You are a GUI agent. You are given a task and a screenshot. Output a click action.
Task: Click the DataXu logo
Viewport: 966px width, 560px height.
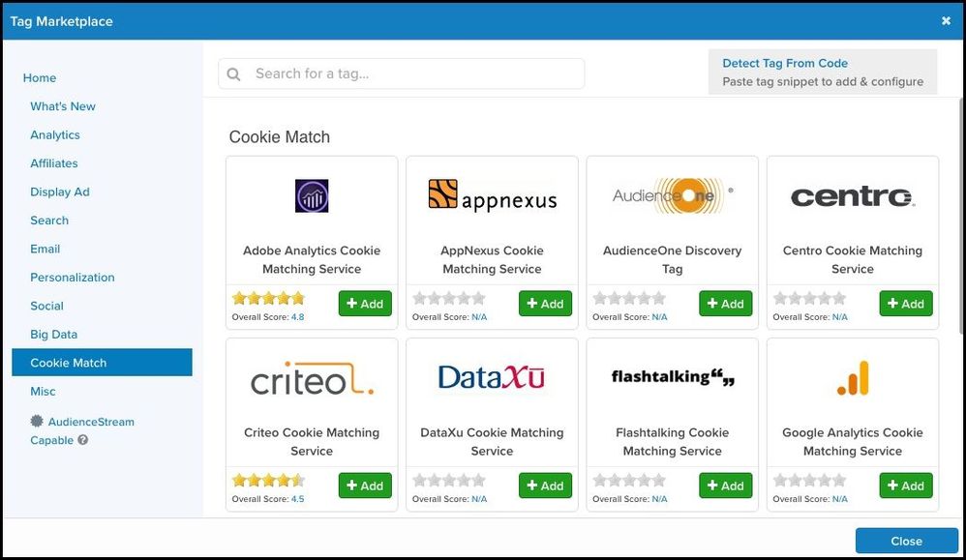coord(492,377)
